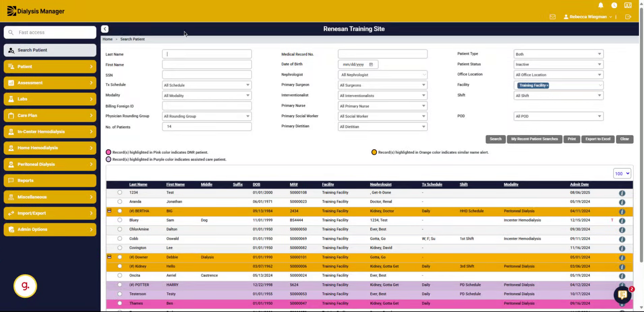
Task: Open the contact card icon in header
Action: [628, 5]
